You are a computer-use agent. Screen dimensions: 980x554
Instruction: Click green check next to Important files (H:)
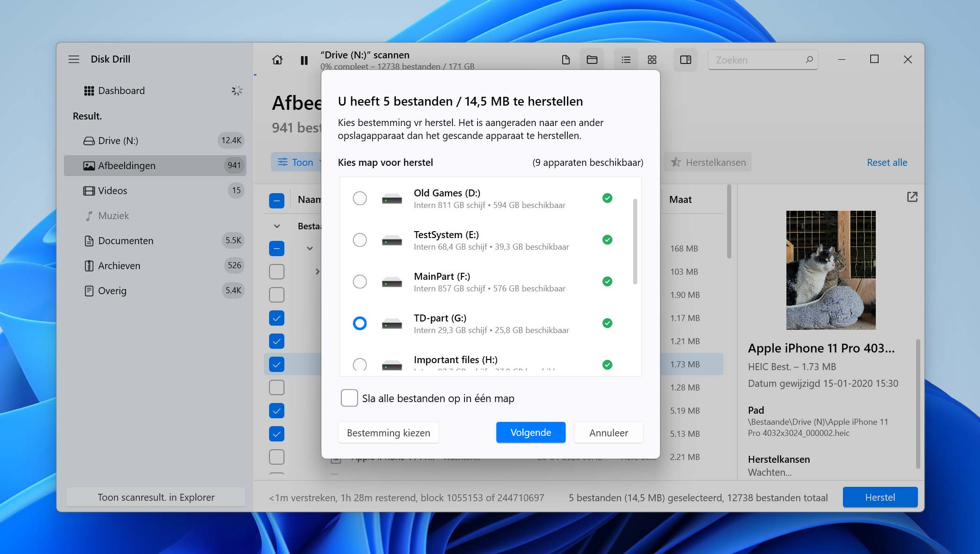607,365
